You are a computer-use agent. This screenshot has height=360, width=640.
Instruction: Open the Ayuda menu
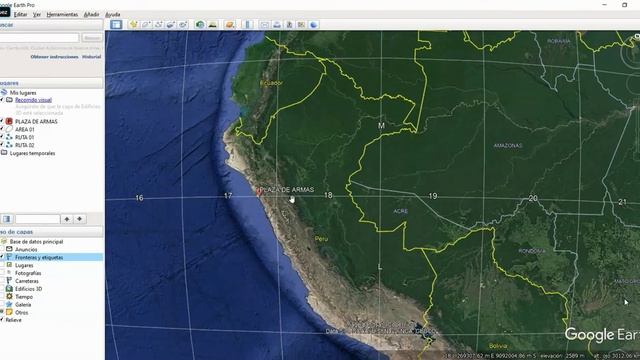[x=113, y=14]
